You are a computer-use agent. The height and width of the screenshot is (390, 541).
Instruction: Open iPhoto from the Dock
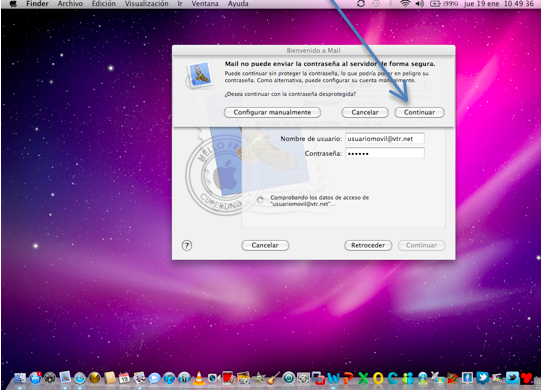click(243, 378)
